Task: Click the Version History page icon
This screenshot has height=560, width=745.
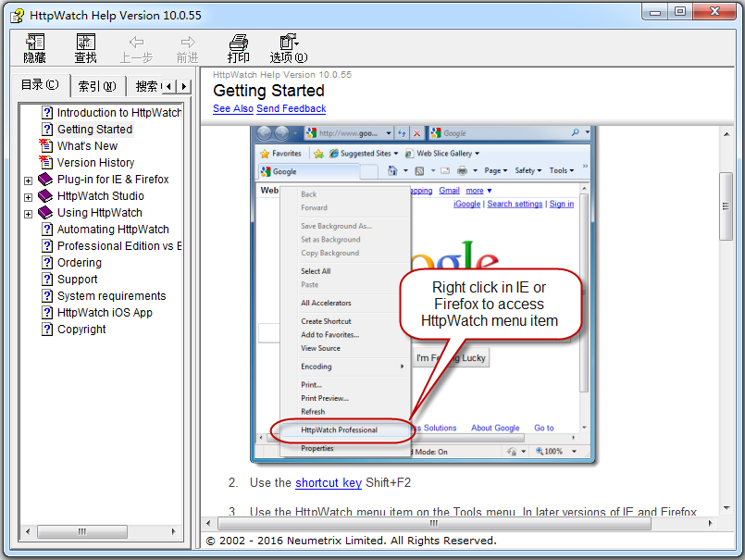Action: [x=47, y=163]
